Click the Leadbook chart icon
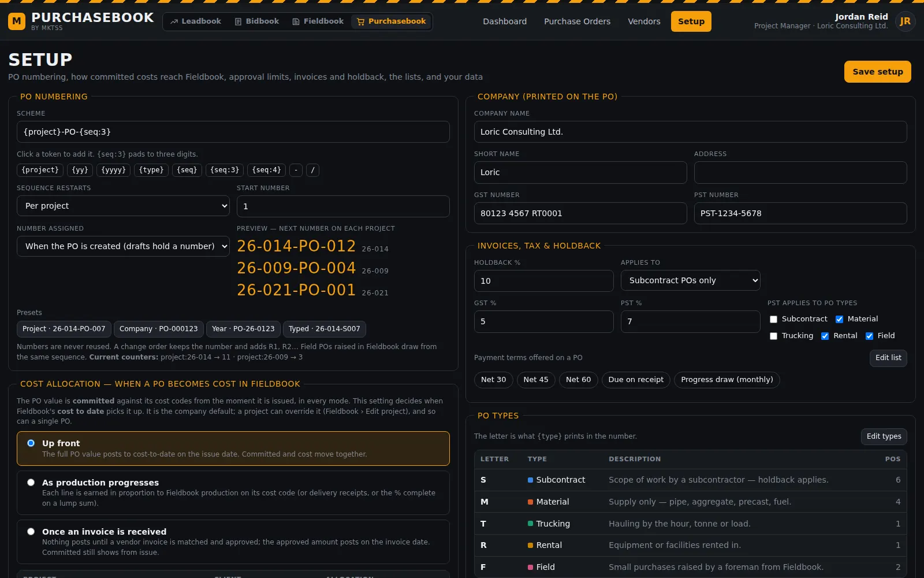Viewport: 924px width, 578px height. coord(174,21)
